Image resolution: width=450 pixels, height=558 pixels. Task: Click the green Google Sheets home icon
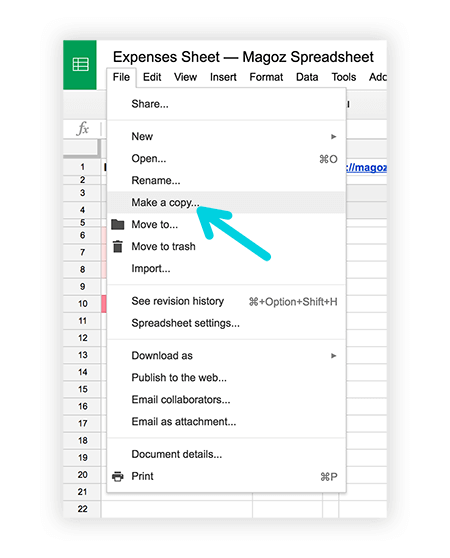[x=80, y=64]
